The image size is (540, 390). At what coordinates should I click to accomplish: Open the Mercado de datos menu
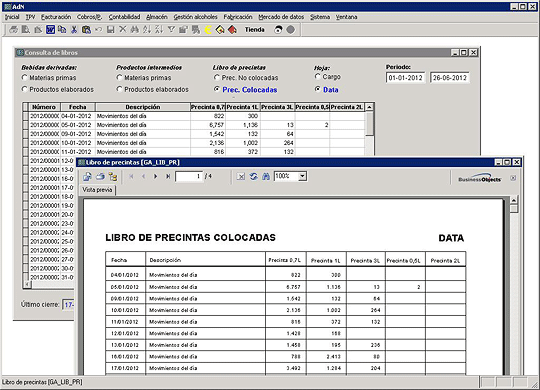click(281, 17)
